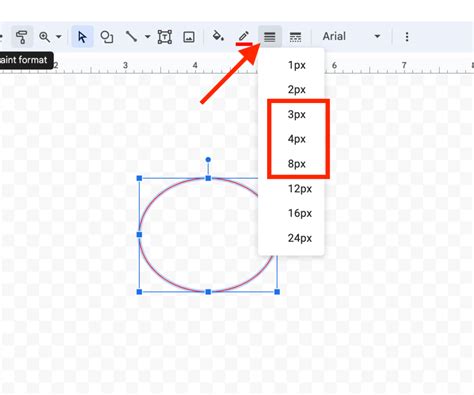Click the ellipse rotation handle dot
Image resolution: width=474 pixels, height=395 pixels.
(x=208, y=160)
